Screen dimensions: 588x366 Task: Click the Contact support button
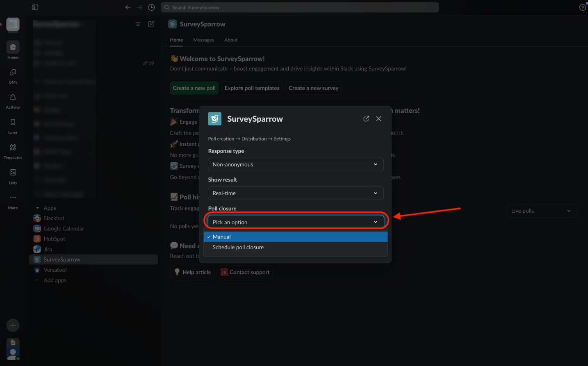point(245,272)
